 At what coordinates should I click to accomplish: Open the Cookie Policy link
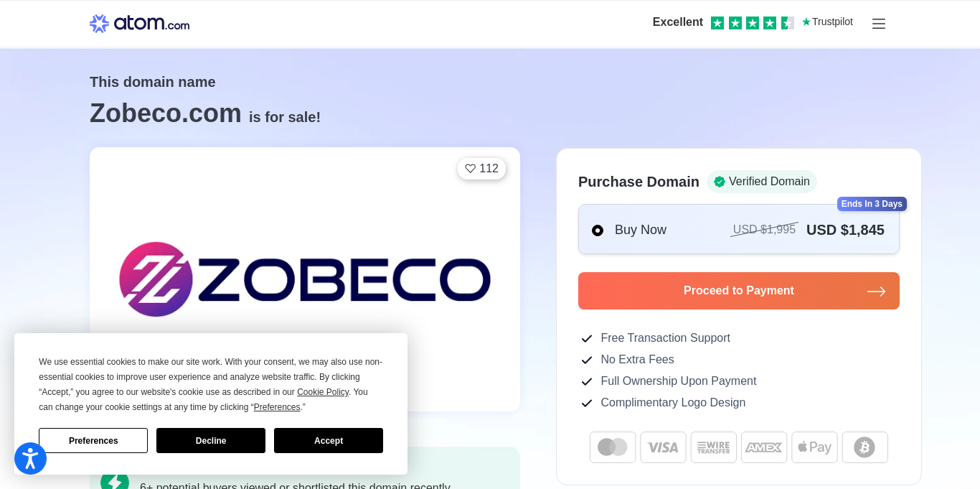[x=322, y=392]
